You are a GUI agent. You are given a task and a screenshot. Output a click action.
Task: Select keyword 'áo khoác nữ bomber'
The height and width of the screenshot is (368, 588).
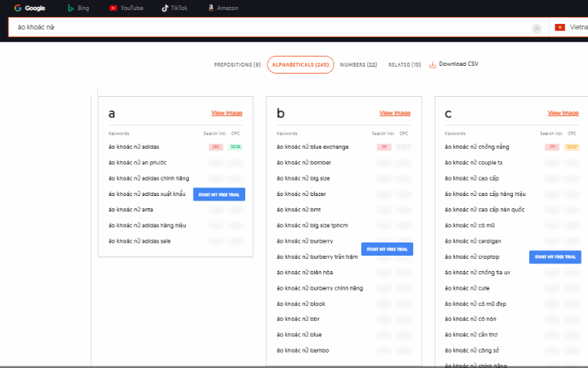coord(304,163)
